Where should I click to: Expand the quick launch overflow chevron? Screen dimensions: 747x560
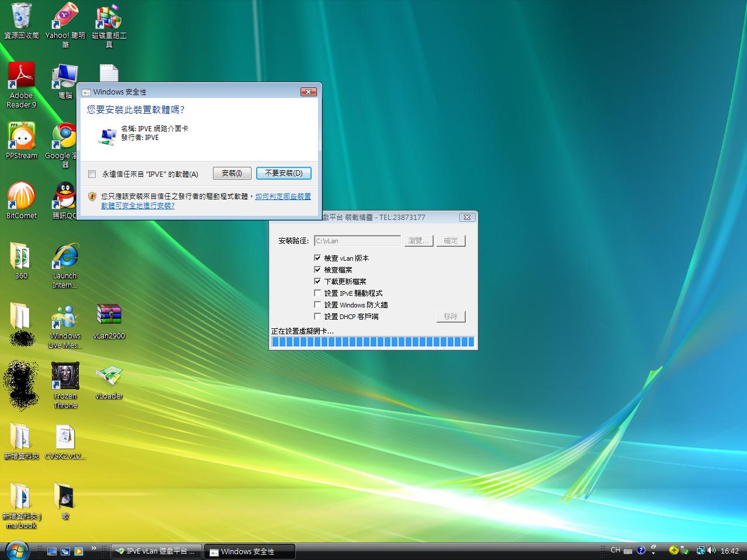pos(93,548)
